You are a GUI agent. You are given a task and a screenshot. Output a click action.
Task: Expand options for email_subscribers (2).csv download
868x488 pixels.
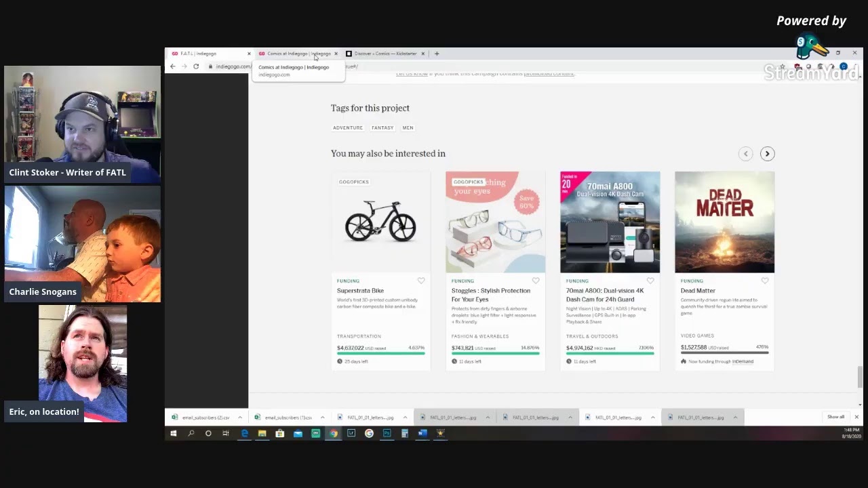coord(239,418)
